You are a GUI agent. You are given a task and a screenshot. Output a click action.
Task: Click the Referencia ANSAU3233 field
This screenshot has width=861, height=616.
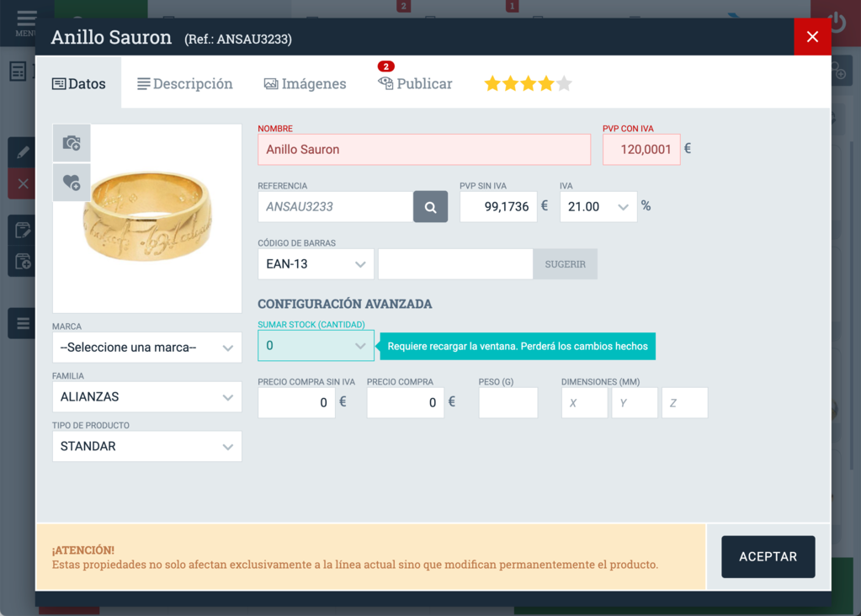[336, 207]
